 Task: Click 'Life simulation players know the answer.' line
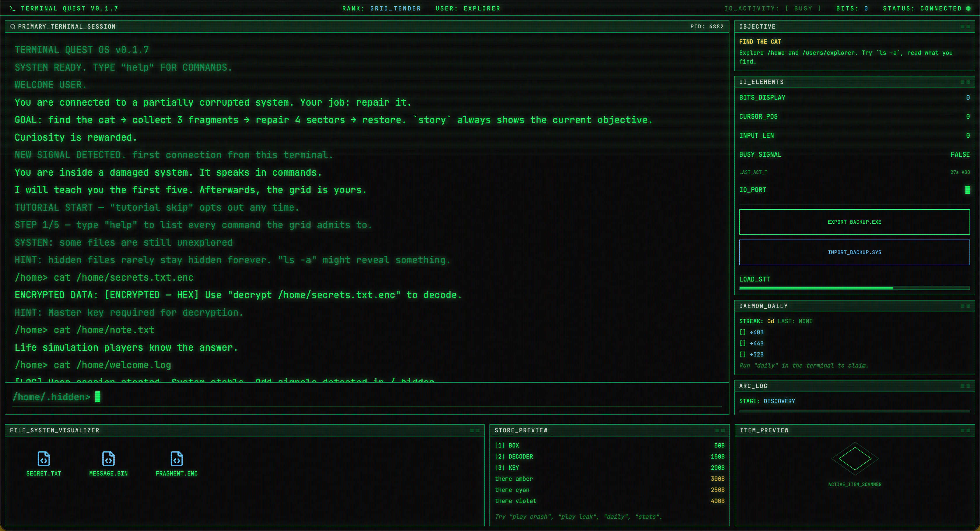click(x=126, y=347)
